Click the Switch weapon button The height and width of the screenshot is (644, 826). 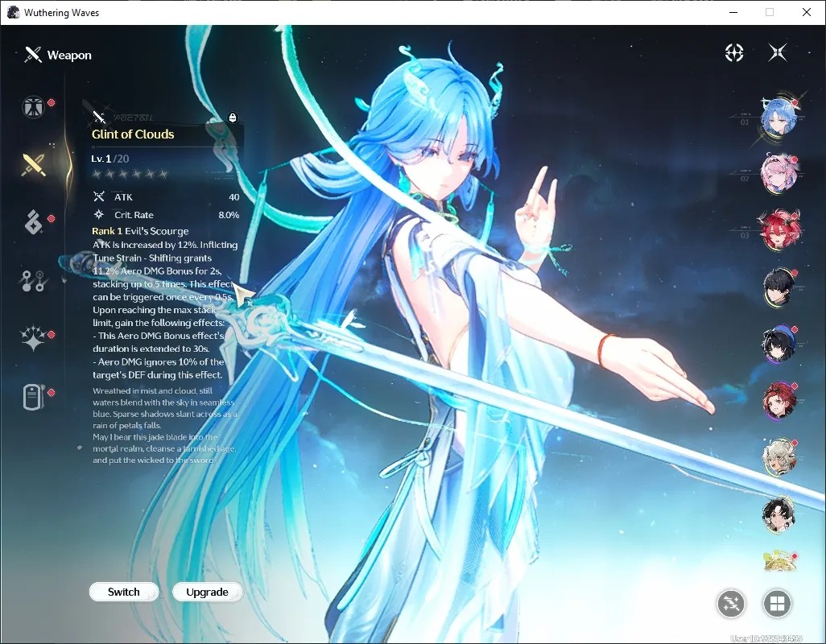tap(124, 592)
